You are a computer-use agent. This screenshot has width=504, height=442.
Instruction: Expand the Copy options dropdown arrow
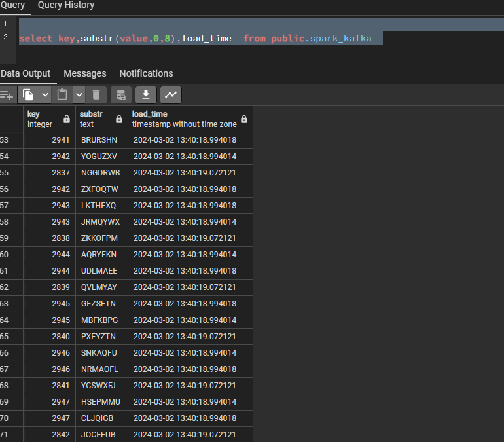point(45,95)
